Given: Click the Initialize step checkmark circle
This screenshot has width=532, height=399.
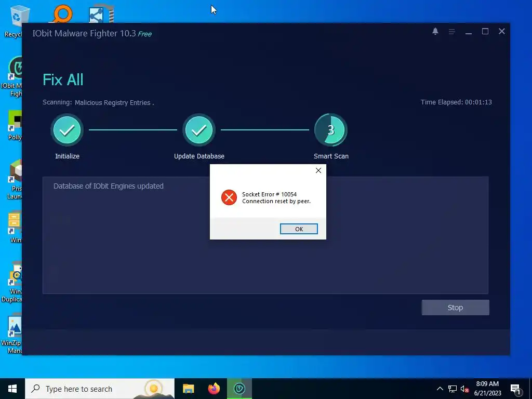Looking at the screenshot, I should [x=67, y=130].
